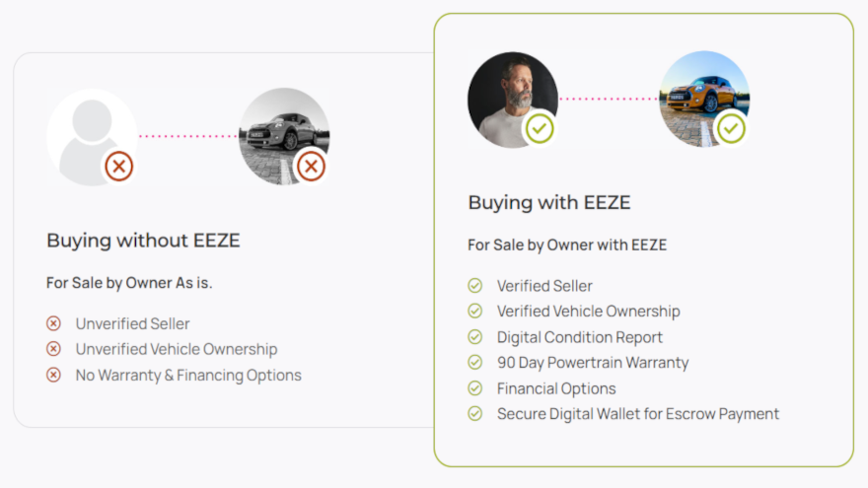
Task: Click the Buying with EEZE heading
Action: click(x=549, y=203)
